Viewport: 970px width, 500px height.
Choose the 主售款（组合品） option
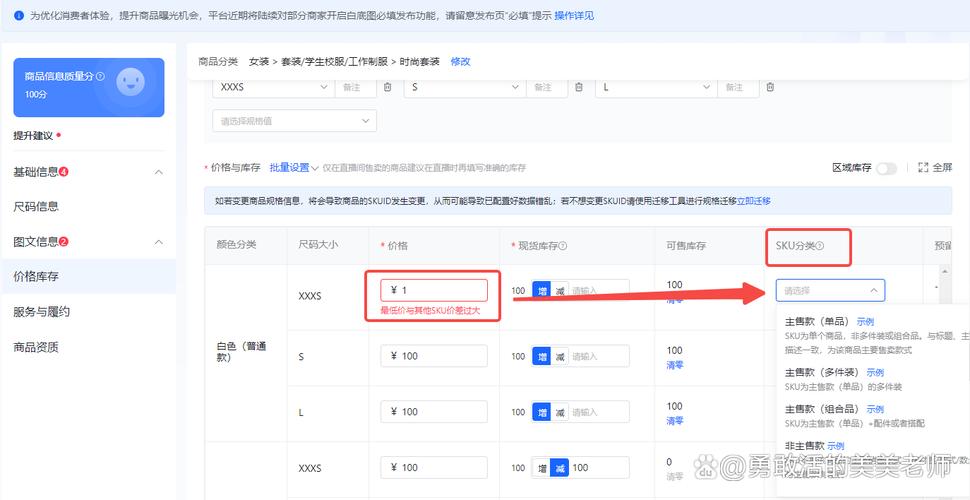coord(823,409)
